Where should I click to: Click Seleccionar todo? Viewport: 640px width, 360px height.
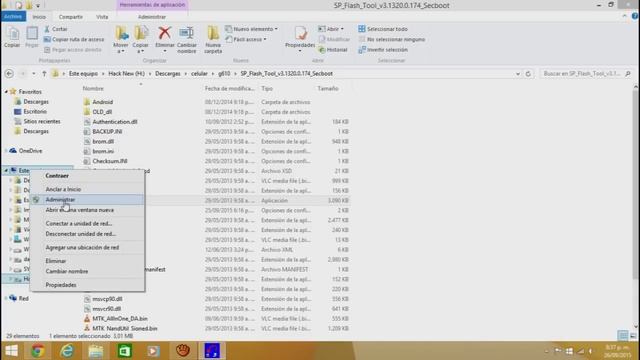tap(383, 29)
